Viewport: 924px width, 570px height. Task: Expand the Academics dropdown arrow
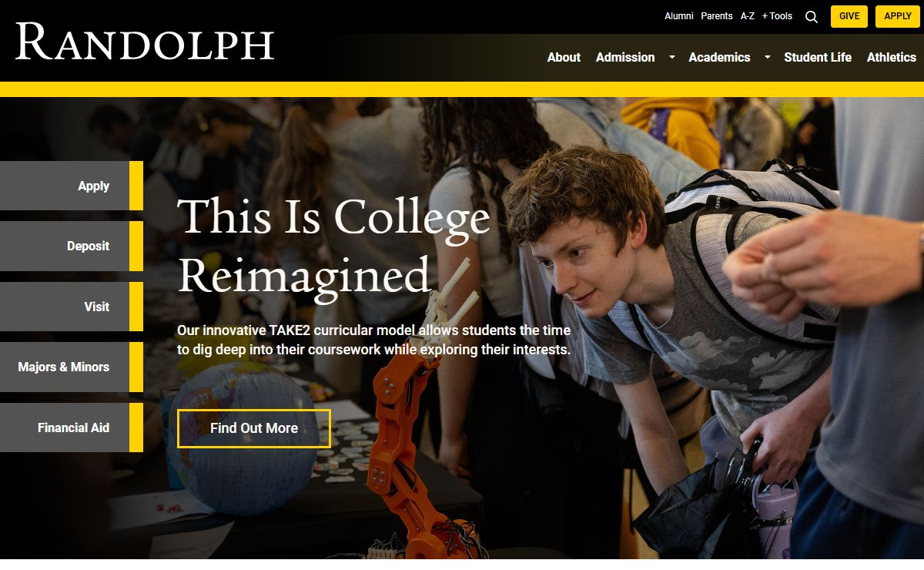coord(767,57)
